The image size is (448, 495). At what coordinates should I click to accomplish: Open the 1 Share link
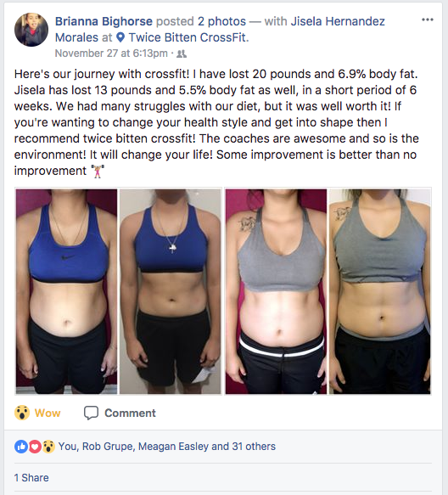click(31, 478)
